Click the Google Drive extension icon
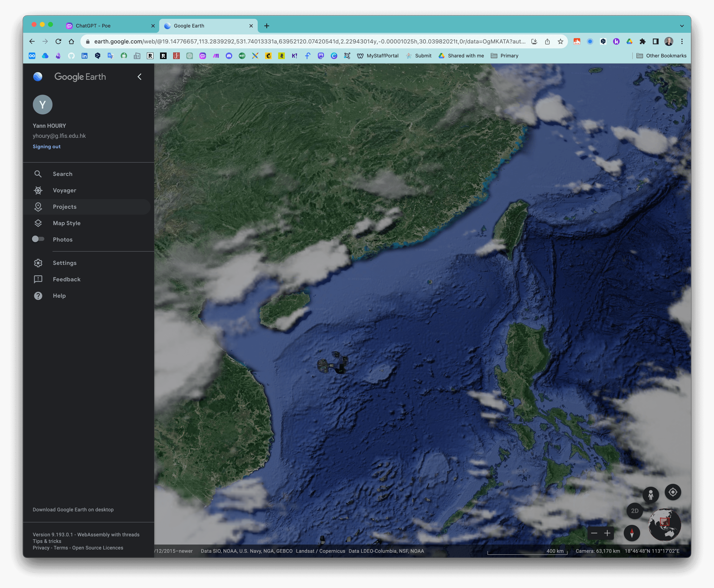The width and height of the screenshot is (714, 588). pos(629,41)
